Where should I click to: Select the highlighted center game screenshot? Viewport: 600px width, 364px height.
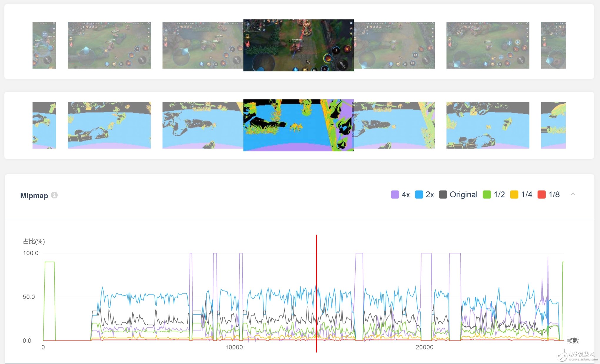298,45
